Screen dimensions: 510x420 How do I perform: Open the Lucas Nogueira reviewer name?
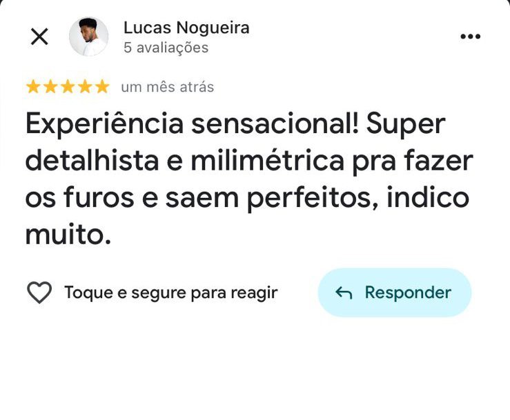(x=186, y=28)
